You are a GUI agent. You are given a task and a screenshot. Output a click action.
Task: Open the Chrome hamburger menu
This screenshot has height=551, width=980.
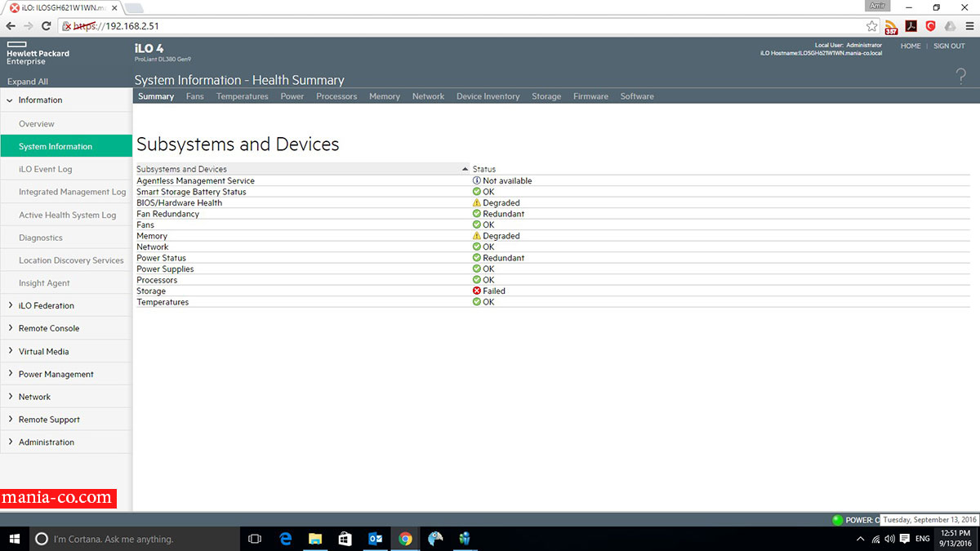[969, 26]
